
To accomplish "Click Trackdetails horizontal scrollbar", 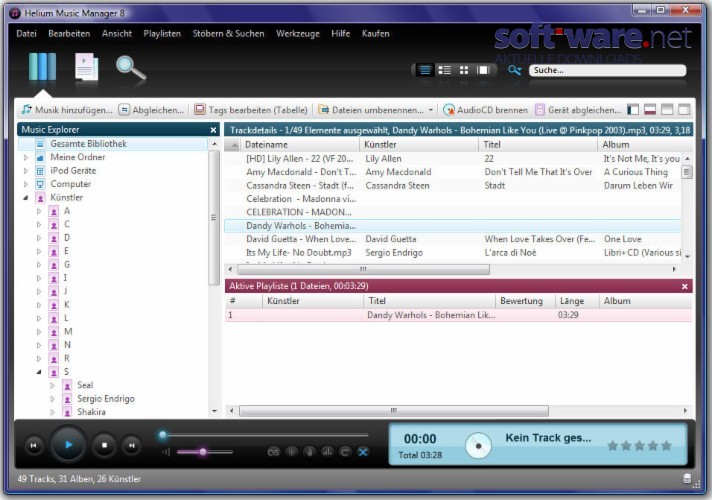I will pyautogui.click(x=363, y=270).
